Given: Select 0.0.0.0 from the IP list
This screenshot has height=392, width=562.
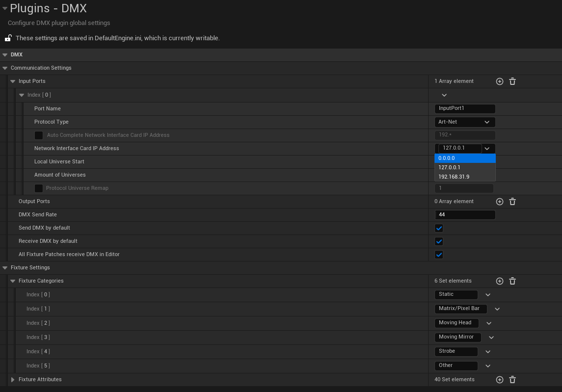Looking at the screenshot, I should tap(465, 158).
